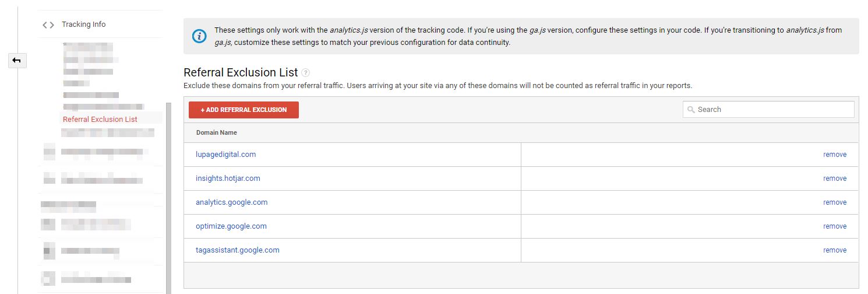Click the magnifier icon in search box
Screen dimensions: 868x294
[x=691, y=110]
